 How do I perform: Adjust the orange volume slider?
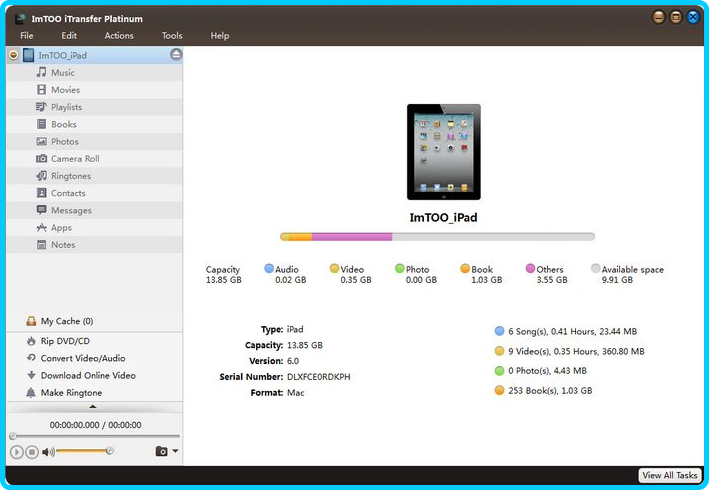(x=83, y=451)
